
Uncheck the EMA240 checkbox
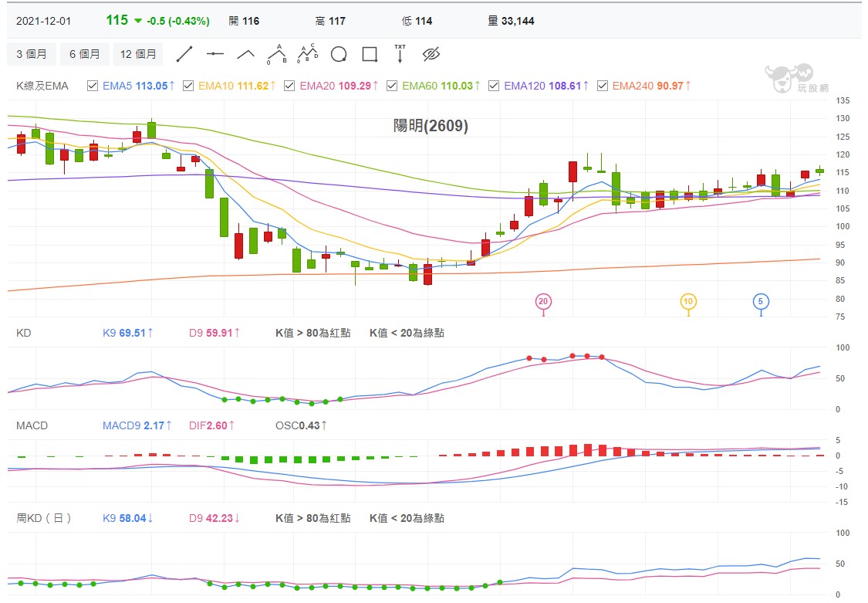click(x=603, y=86)
